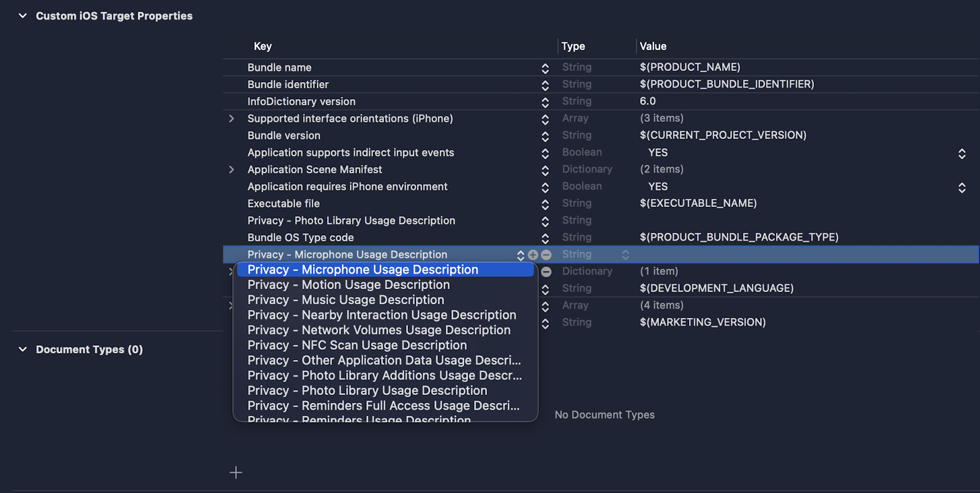Viewport: 980px width, 493px height.
Task: Expand the Application Scene Manifest row
Action: [232, 170]
